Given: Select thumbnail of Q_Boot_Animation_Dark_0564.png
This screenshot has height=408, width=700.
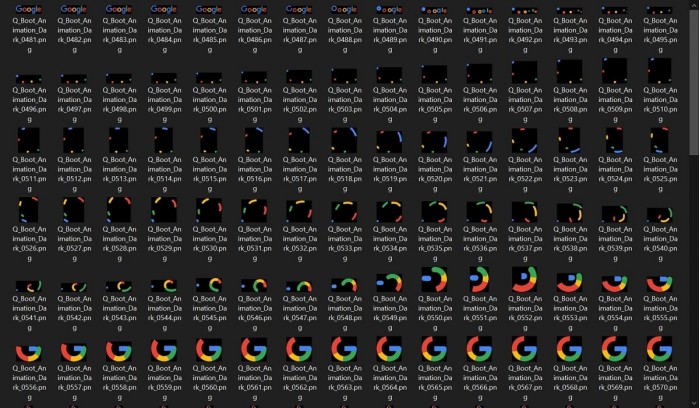Looking at the screenshot, I should point(389,349).
